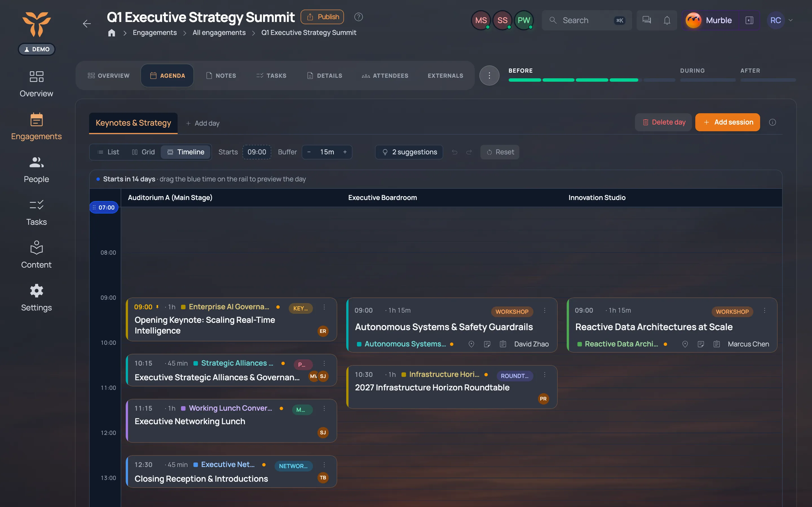Screen dimensions: 812x507
Task: Click the Add session button
Action: [x=727, y=123]
